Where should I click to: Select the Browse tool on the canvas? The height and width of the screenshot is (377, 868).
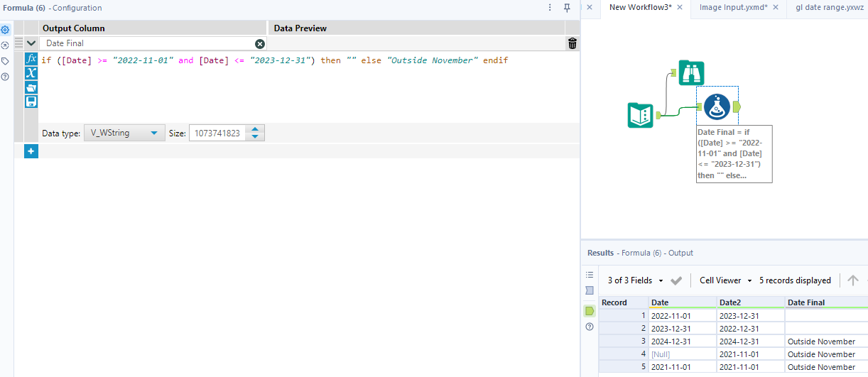(x=692, y=72)
